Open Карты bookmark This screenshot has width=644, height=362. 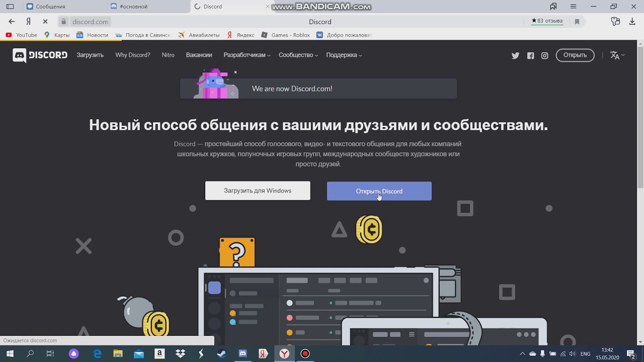click(56, 35)
